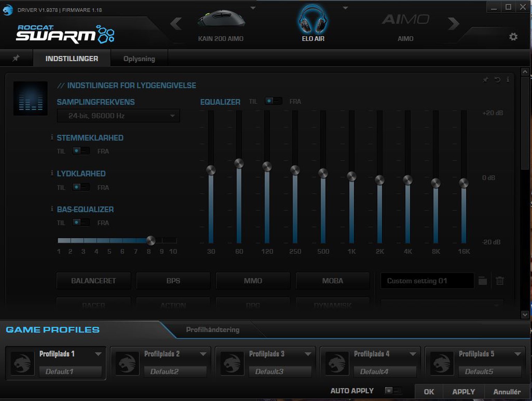Switch to the Oplysning tab

pos(139,58)
